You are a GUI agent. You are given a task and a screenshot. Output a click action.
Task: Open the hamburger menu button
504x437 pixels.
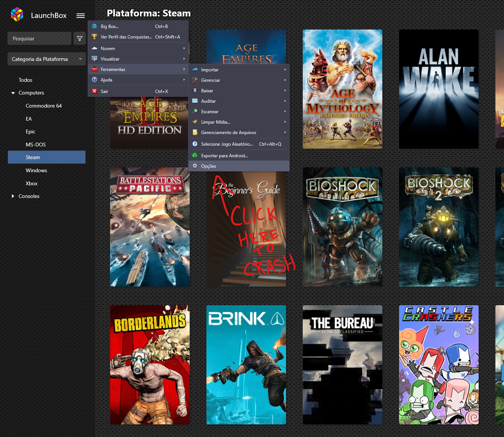click(x=81, y=16)
